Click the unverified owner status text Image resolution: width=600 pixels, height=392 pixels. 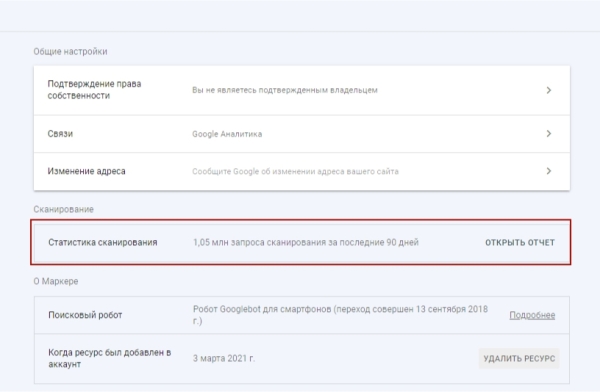(x=285, y=90)
